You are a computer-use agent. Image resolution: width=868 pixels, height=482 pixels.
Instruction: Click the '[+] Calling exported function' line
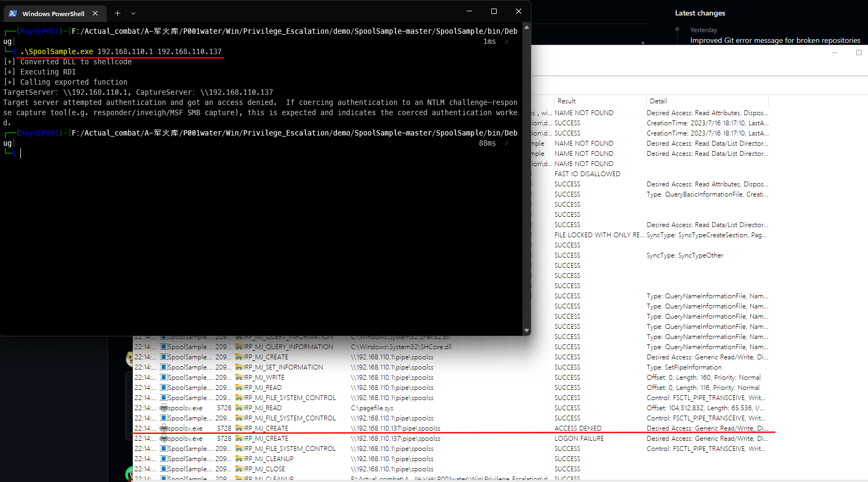(65, 82)
